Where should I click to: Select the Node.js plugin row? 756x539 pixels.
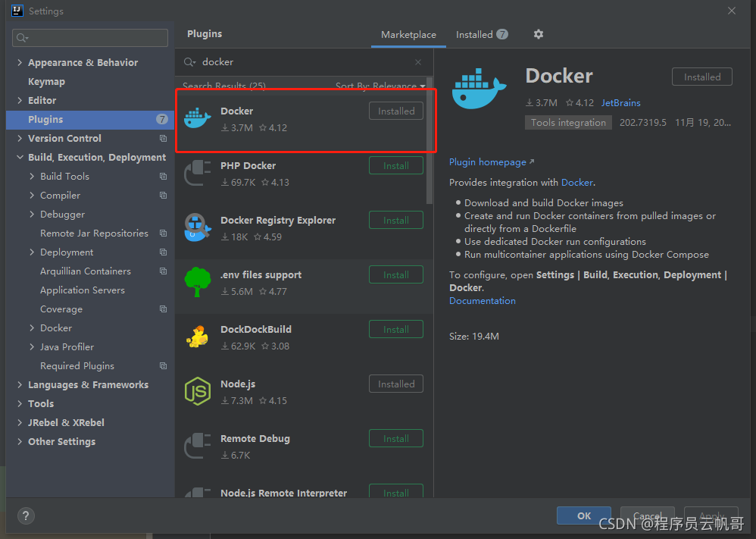(304, 392)
